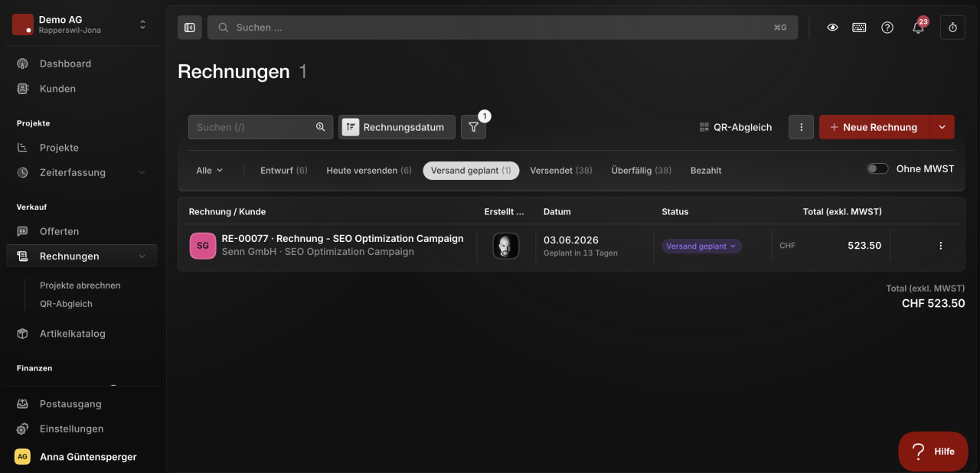Open the QR-Abgleich button in toolbar
The width and height of the screenshot is (980, 473).
click(736, 127)
